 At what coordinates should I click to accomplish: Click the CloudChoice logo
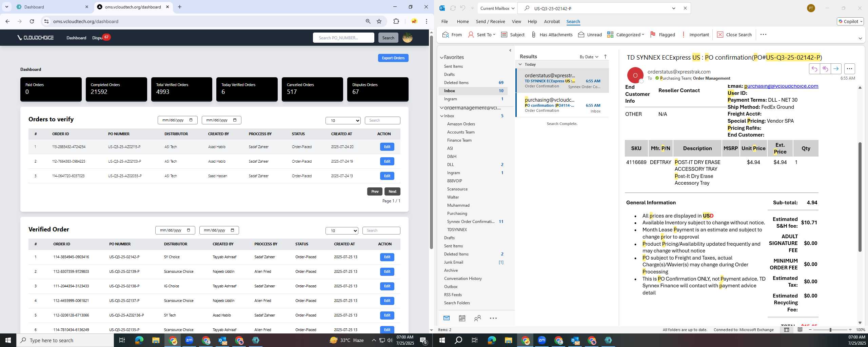click(x=36, y=38)
